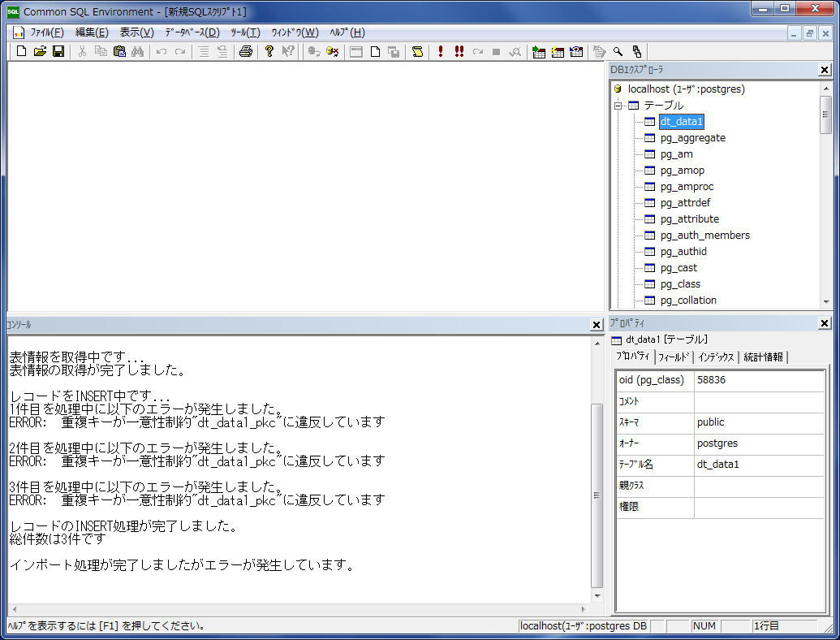Select pg_amproc table in tree
This screenshot has width=840, height=640.
point(687,187)
